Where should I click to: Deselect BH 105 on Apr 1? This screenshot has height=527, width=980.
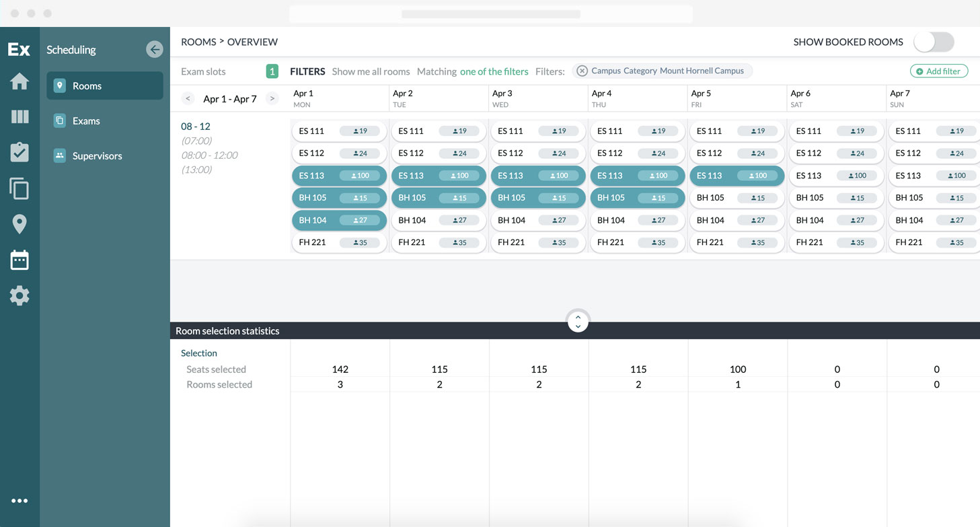tap(339, 198)
